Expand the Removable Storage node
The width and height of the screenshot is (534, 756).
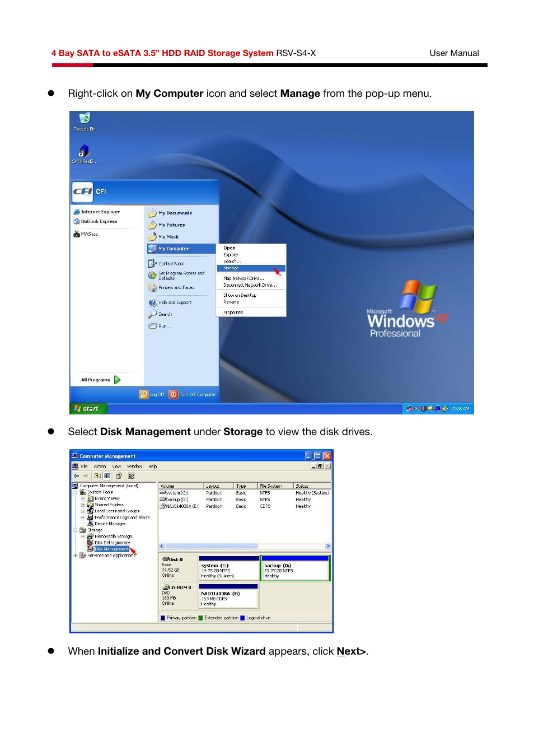(83, 536)
